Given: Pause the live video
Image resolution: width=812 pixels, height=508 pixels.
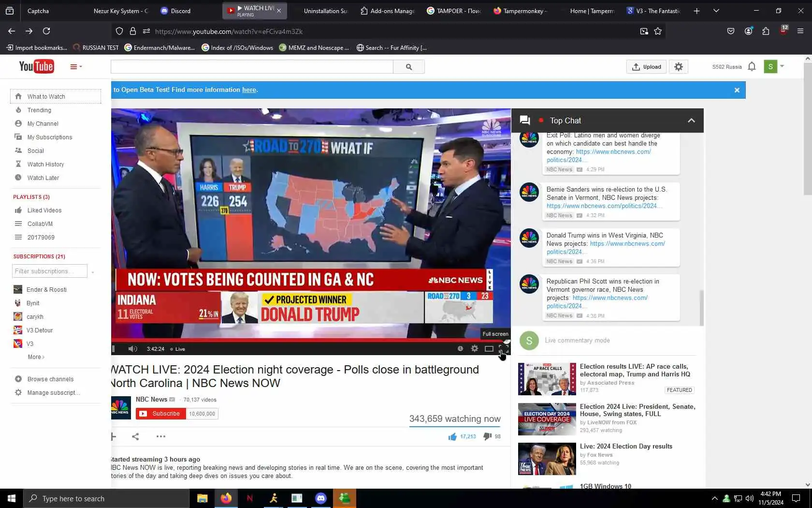Looking at the screenshot, I should [114, 349].
